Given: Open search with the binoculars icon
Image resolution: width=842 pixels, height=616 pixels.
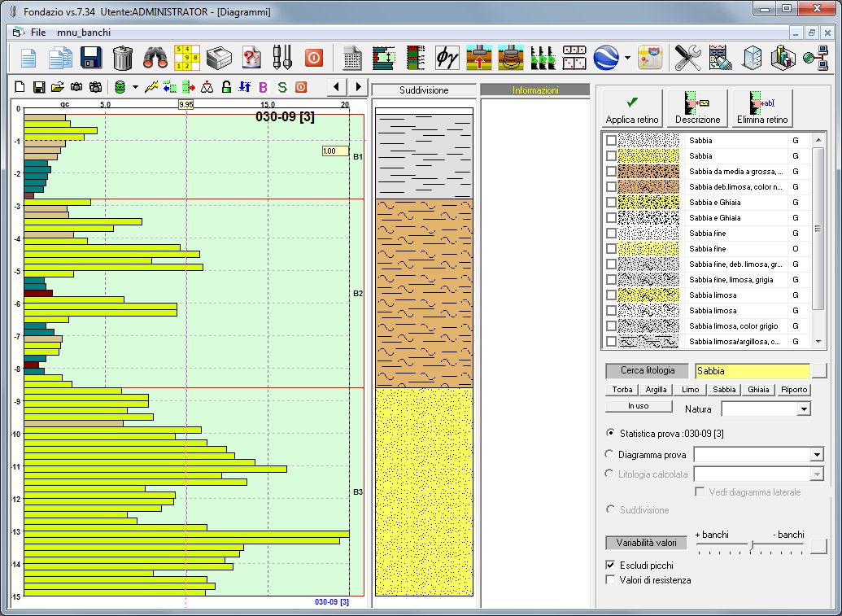Looking at the screenshot, I should tap(155, 58).
